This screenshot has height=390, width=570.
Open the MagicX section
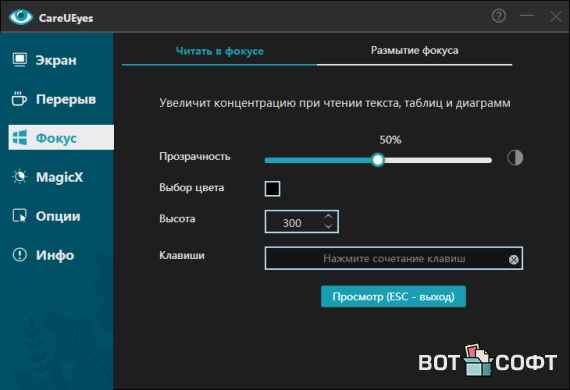(x=61, y=177)
